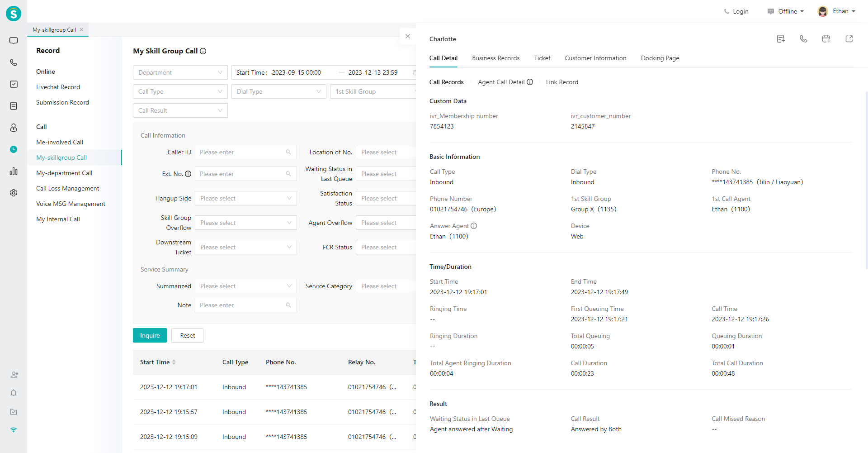868x453 pixels.
Task: Click the Start Time date range field
Action: 324,72
